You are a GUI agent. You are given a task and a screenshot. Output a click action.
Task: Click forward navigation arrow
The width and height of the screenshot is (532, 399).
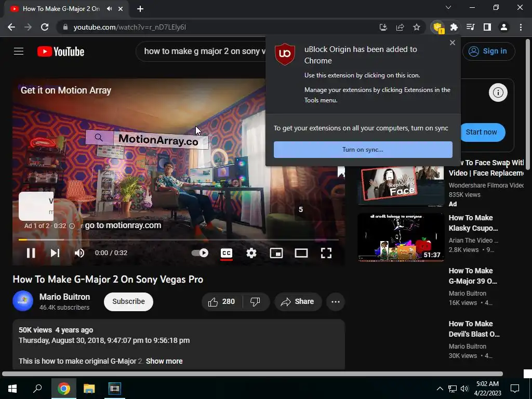click(x=28, y=27)
